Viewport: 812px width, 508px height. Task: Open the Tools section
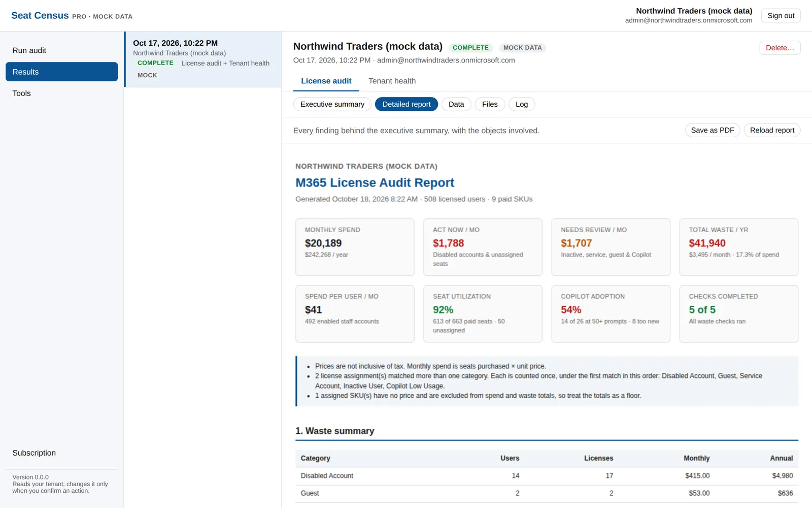point(61,93)
